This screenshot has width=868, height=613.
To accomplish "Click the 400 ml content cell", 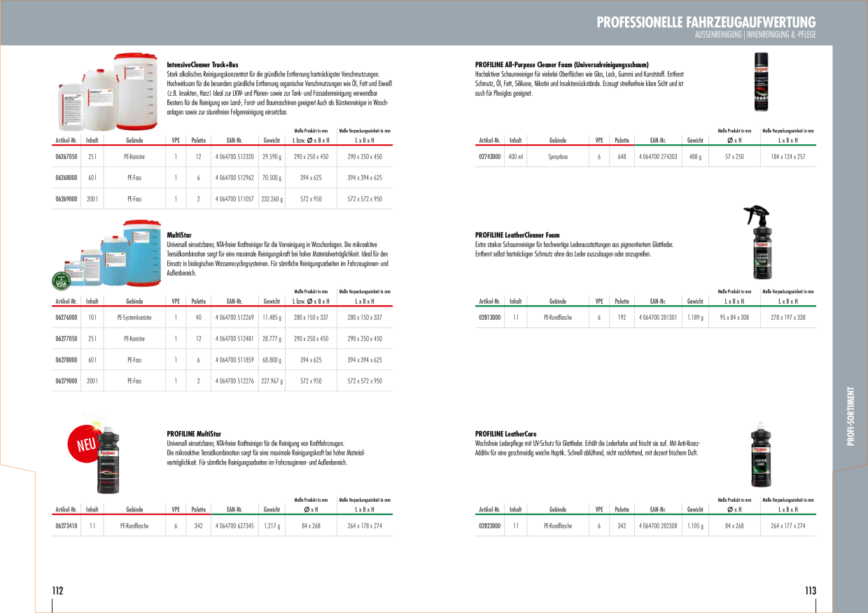I will pos(516,157).
